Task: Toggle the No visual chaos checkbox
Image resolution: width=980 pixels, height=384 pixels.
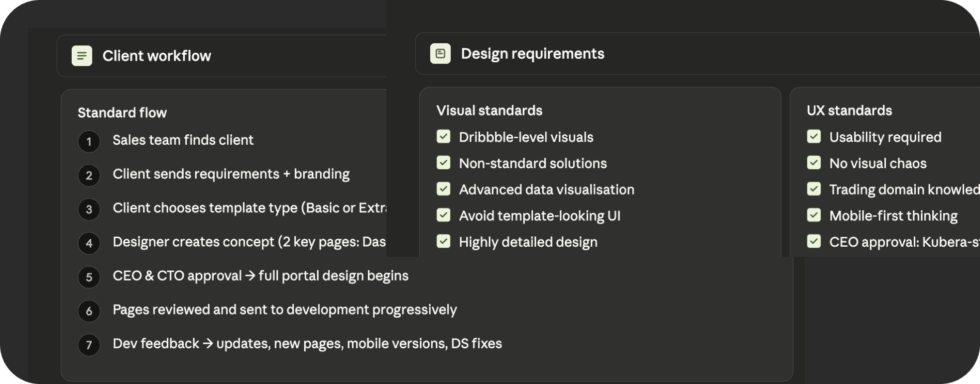Action: [x=814, y=163]
